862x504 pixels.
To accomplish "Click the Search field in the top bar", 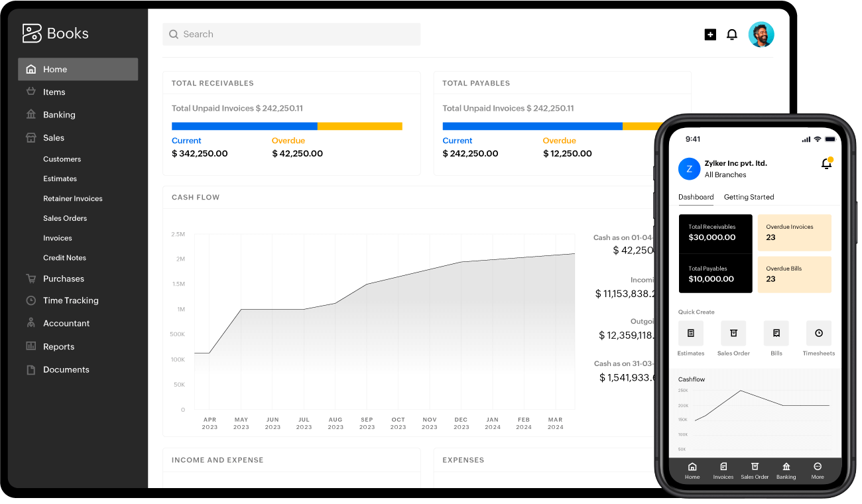I will tap(291, 34).
